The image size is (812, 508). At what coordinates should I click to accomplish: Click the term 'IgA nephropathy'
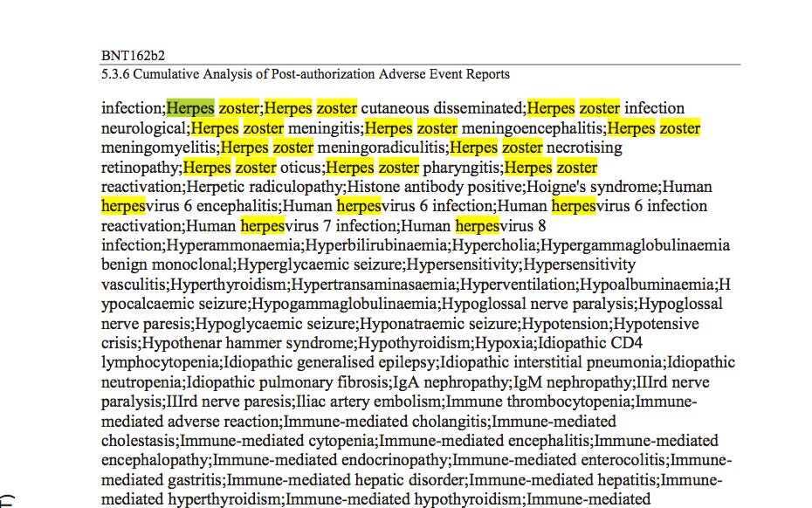[451, 382]
